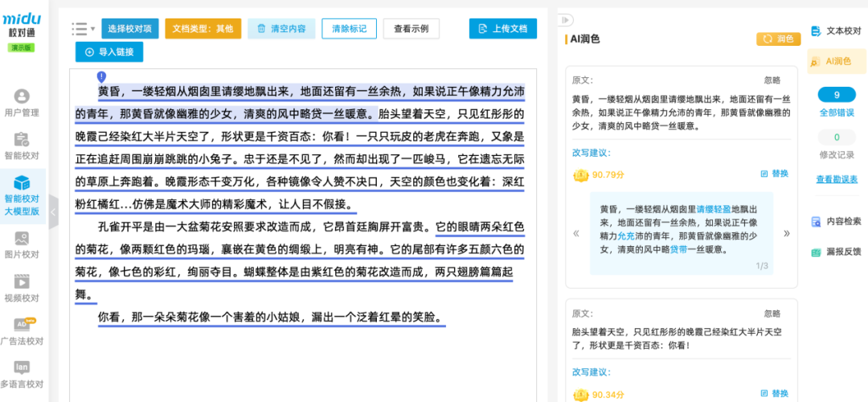Click highlighted word 贷带 in suggestion
Image resolution: width=868 pixels, height=402 pixels.
point(678,250)
